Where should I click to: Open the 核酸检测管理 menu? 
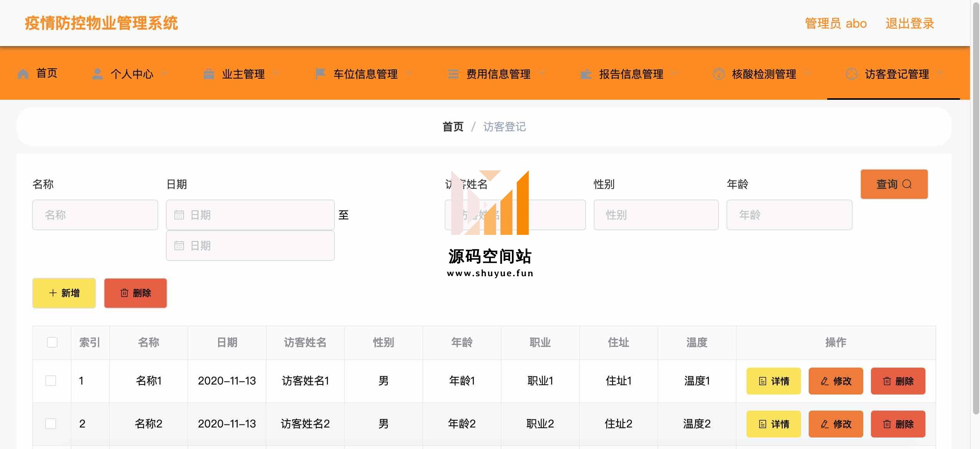pos(763,74)
